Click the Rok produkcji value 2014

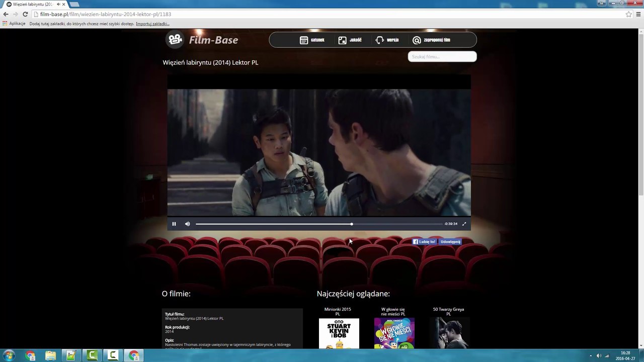[x=169, y=331]
